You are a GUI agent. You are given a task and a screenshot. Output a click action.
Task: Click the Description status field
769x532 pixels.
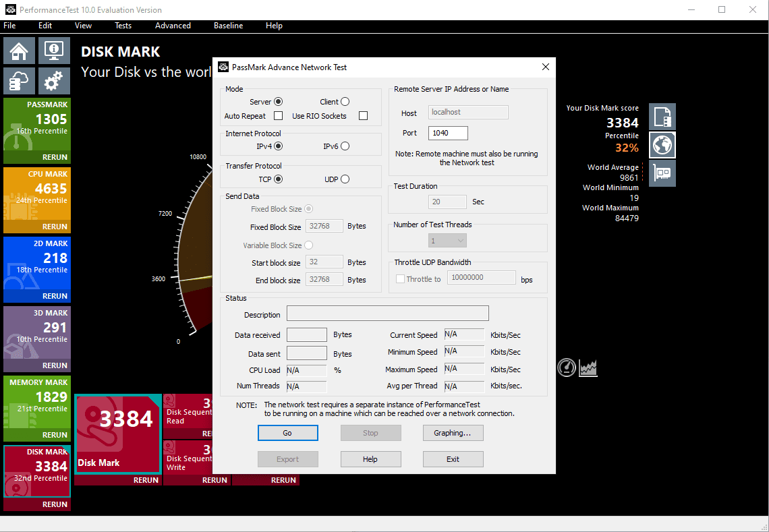tap(387, 314)
